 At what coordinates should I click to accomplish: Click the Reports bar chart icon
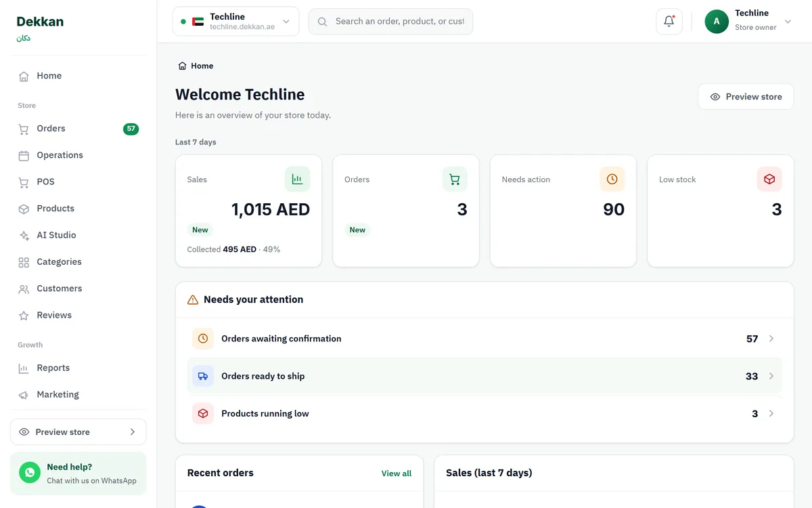coord(24,368)
